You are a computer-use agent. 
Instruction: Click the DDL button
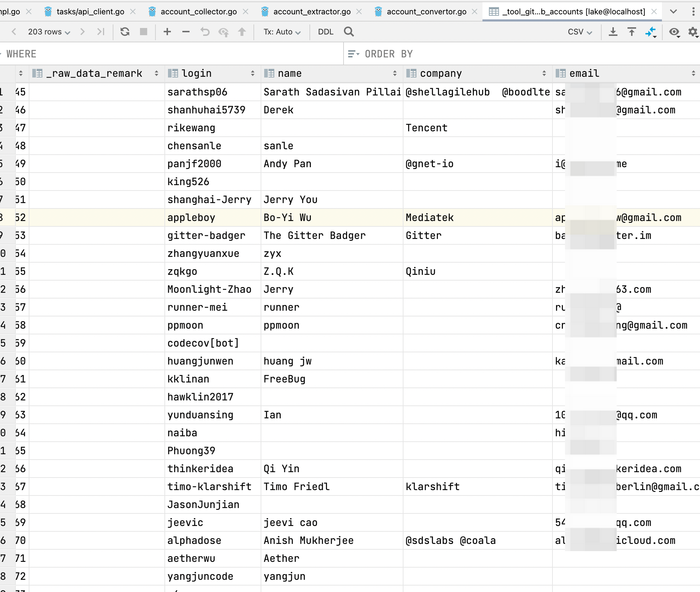click(x=326, y=32)
